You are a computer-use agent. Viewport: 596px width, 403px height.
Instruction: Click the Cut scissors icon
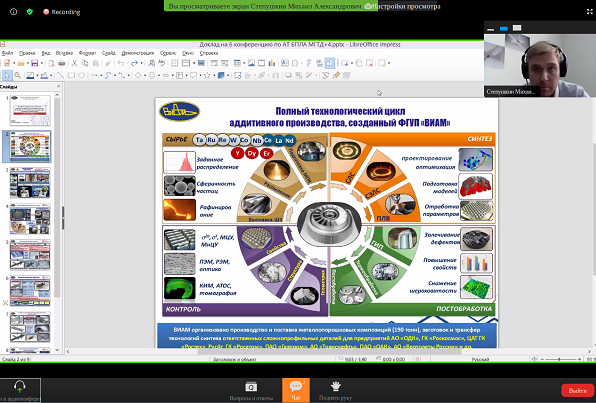75,63
